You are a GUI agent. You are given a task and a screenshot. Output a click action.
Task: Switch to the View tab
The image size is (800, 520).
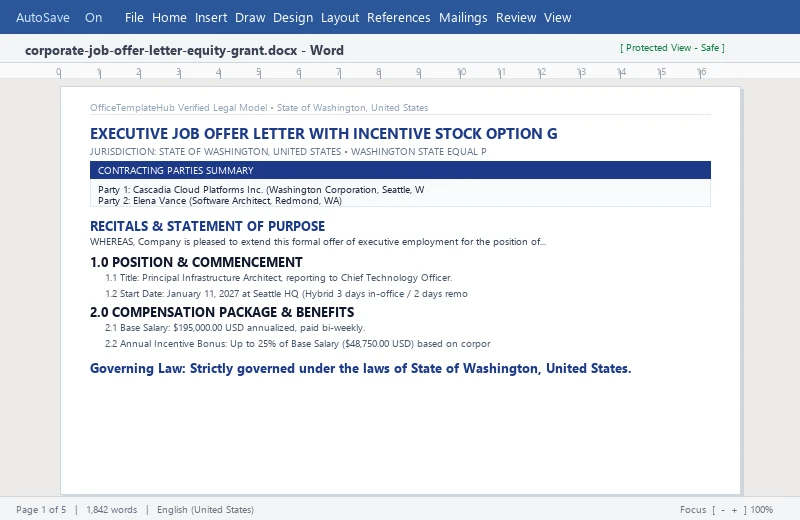click(557, 17)
